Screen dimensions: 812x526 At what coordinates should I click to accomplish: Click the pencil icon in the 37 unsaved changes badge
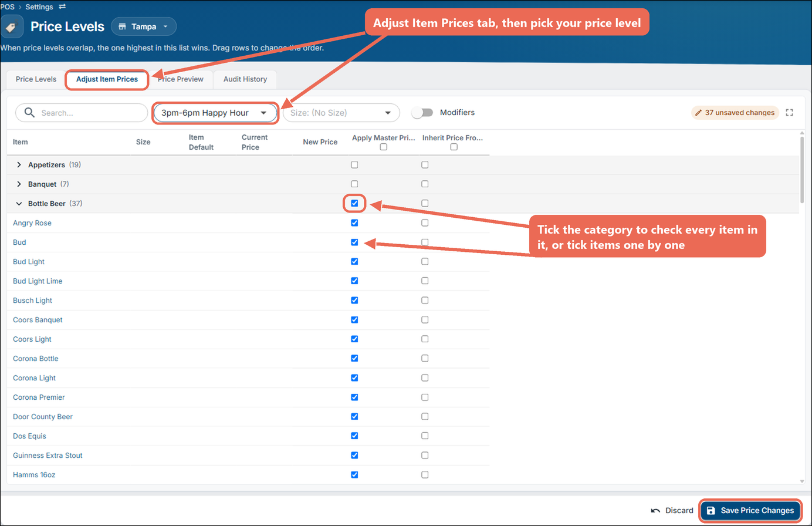698,113
